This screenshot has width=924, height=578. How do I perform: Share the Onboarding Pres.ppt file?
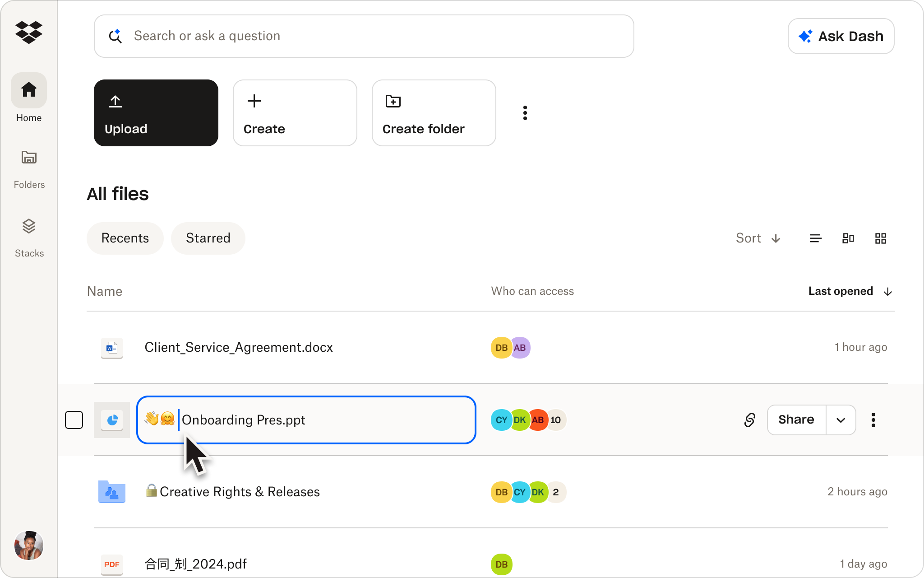(x=795, y=420)
